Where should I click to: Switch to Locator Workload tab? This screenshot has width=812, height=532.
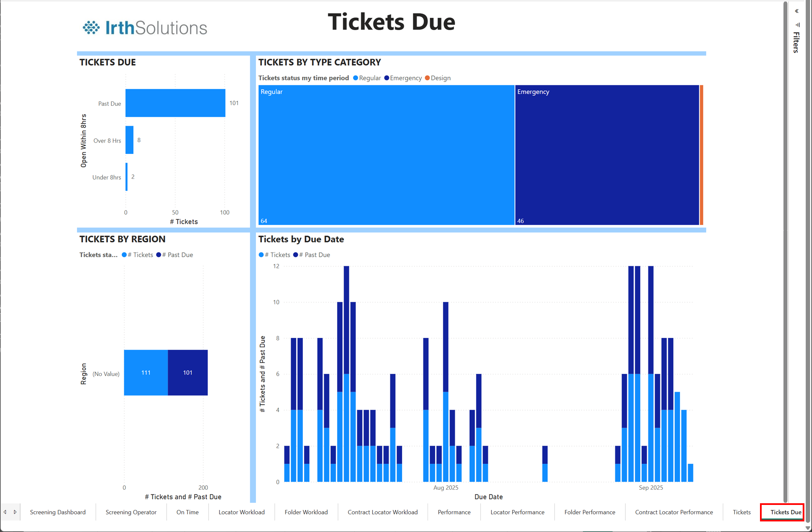(x=241, y=512)
